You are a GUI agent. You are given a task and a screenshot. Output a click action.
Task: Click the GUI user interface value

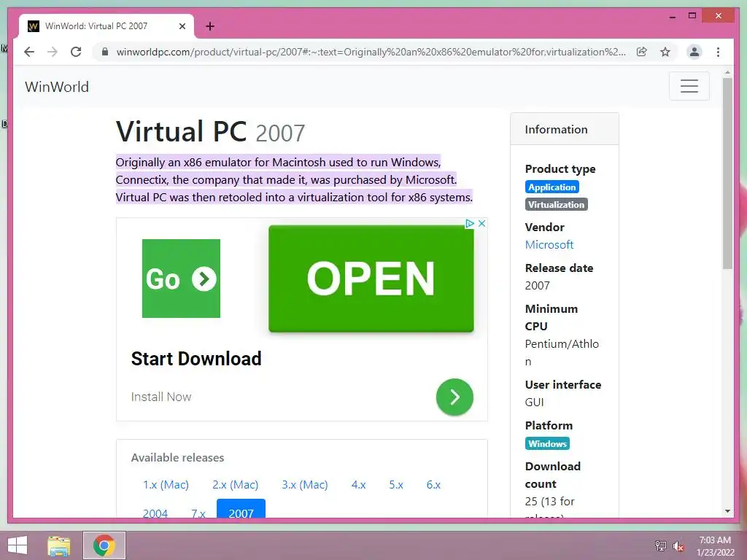coord(534,402)
